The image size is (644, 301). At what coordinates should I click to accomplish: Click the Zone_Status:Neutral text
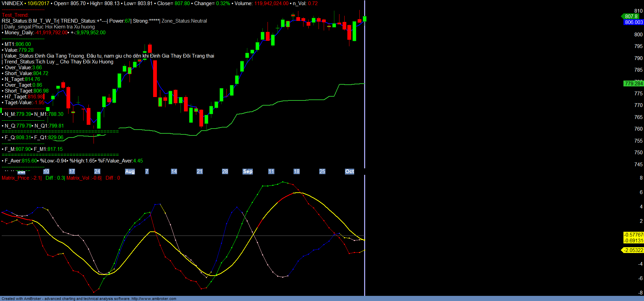184,21
